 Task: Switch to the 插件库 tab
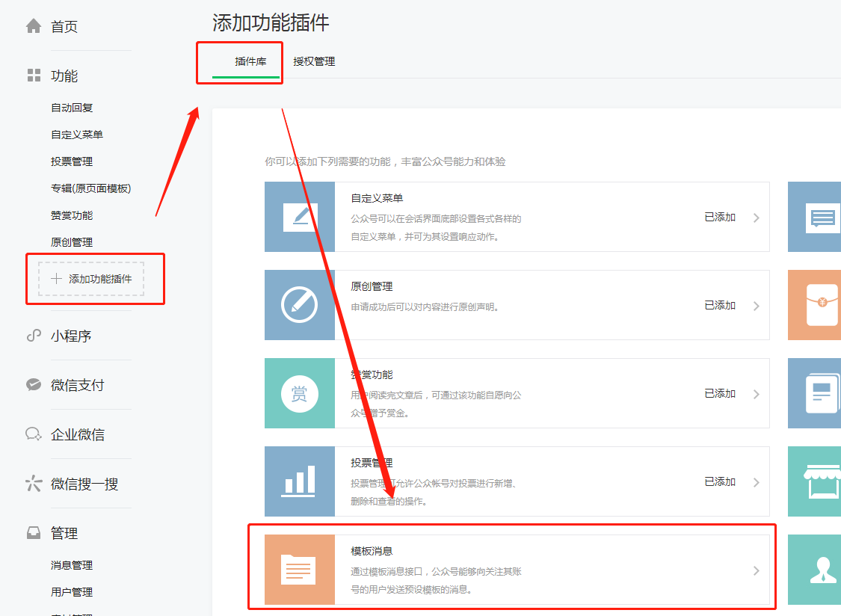(x=250, y=61)
